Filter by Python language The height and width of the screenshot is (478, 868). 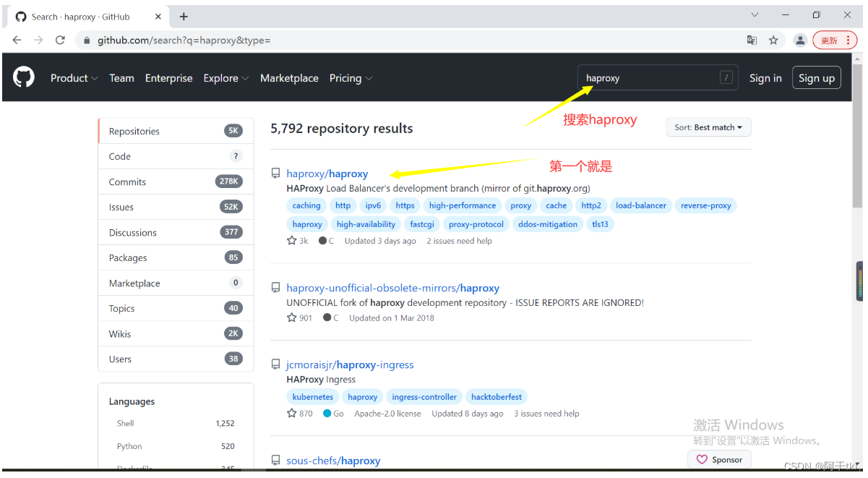point(176,446)
